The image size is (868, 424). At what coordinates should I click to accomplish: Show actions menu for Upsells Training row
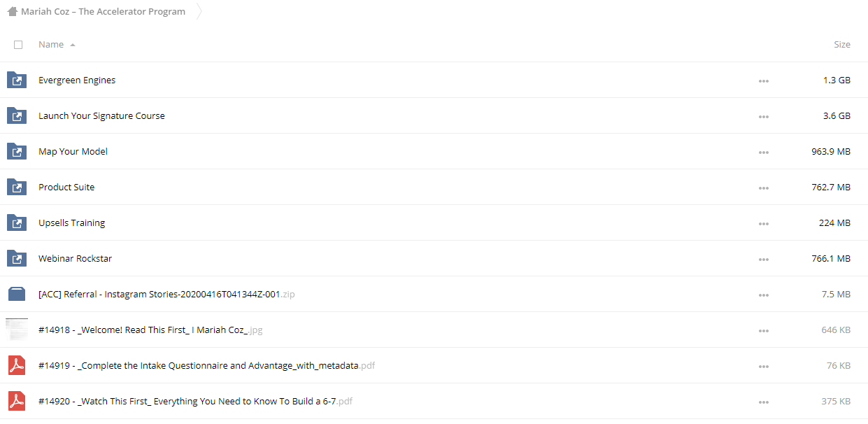click(x=764, y=223)
